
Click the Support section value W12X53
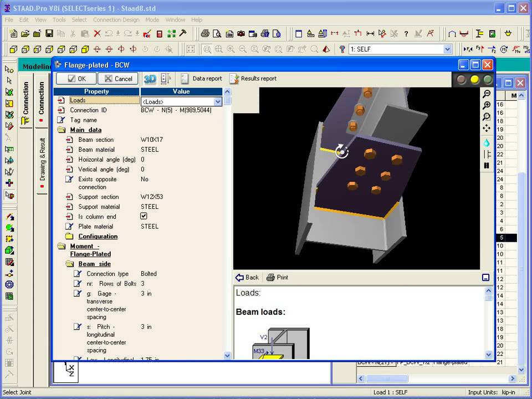(152, 197)
